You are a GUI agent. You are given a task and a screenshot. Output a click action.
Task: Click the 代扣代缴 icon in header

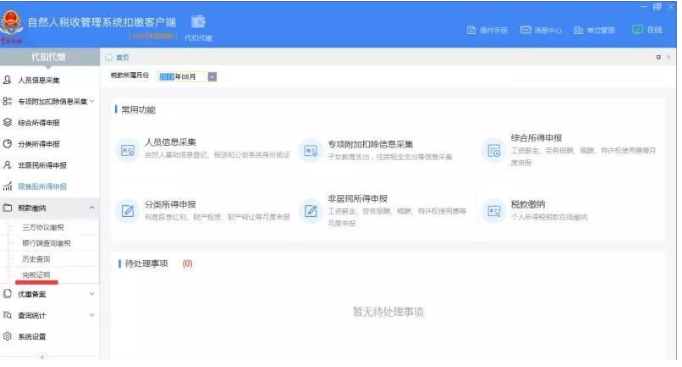[x=198, y=22]
